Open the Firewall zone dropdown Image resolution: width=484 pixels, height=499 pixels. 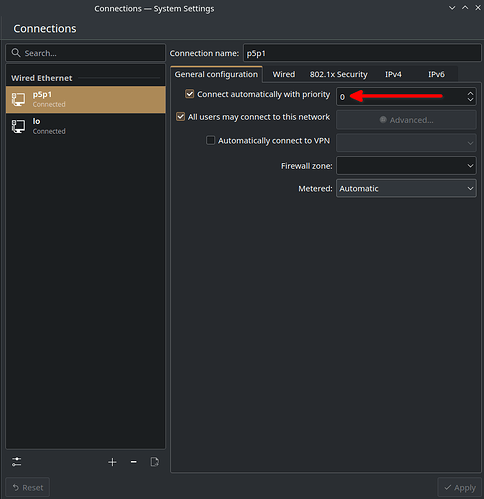click(406, 166)
